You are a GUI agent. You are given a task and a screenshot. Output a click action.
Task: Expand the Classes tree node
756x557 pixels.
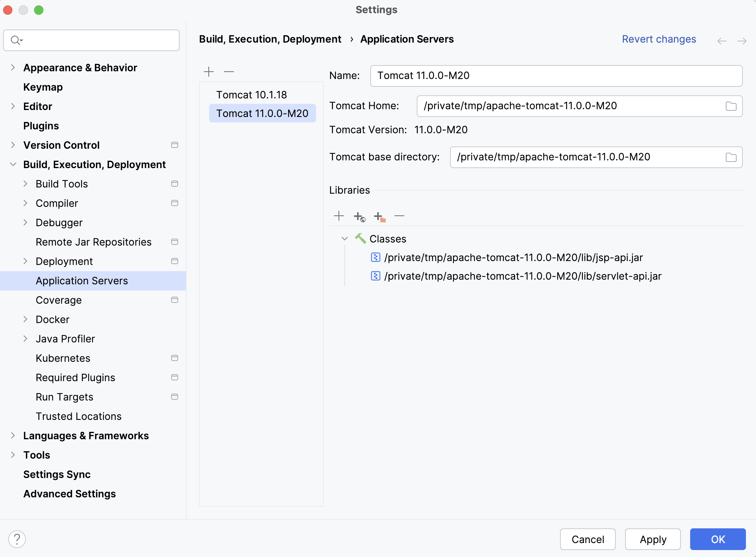click(x=345, y=238)
